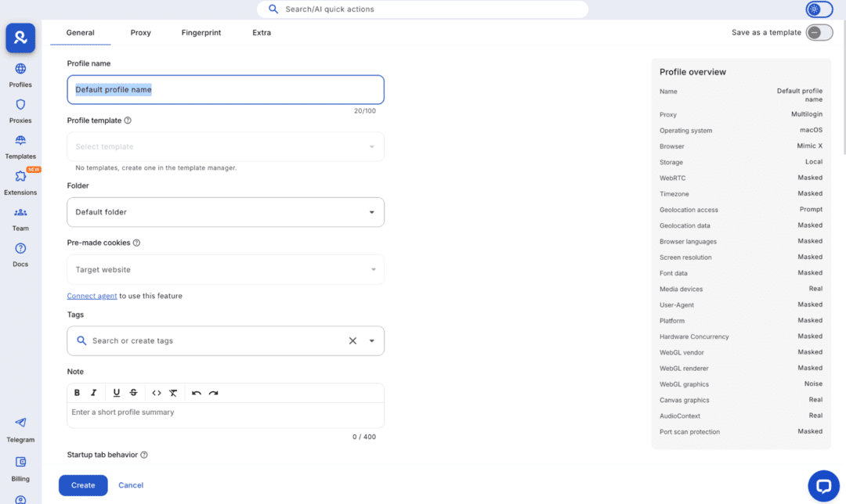Open the Telegram sidebar icon
This screenshot has height=504, width=846.
point(20,423)
